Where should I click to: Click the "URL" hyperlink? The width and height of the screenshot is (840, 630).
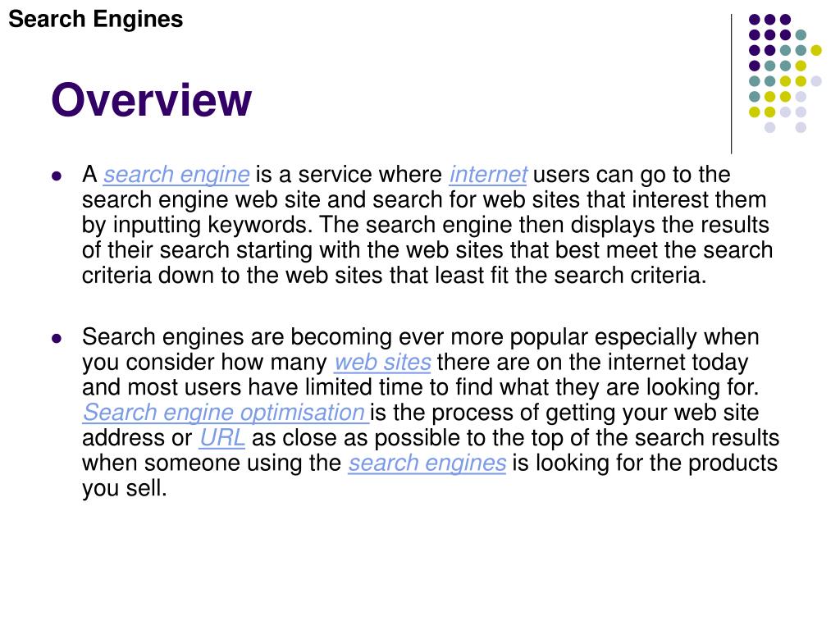click(222, 438)
